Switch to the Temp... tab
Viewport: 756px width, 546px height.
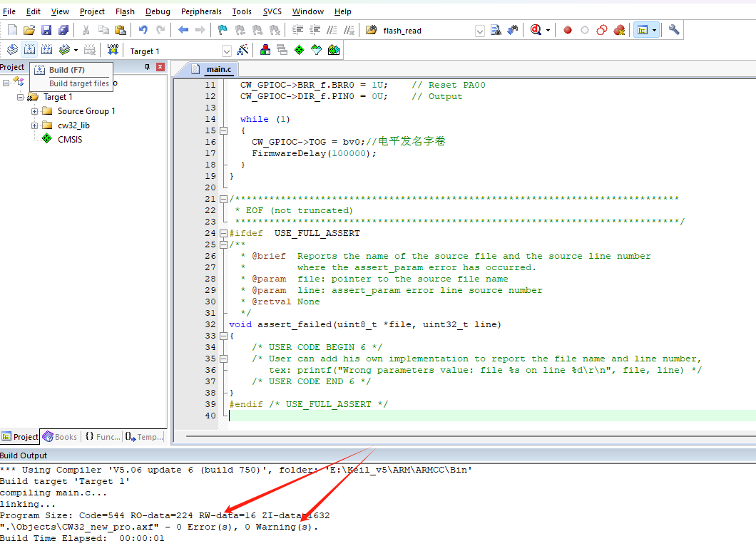pos(145,437)
